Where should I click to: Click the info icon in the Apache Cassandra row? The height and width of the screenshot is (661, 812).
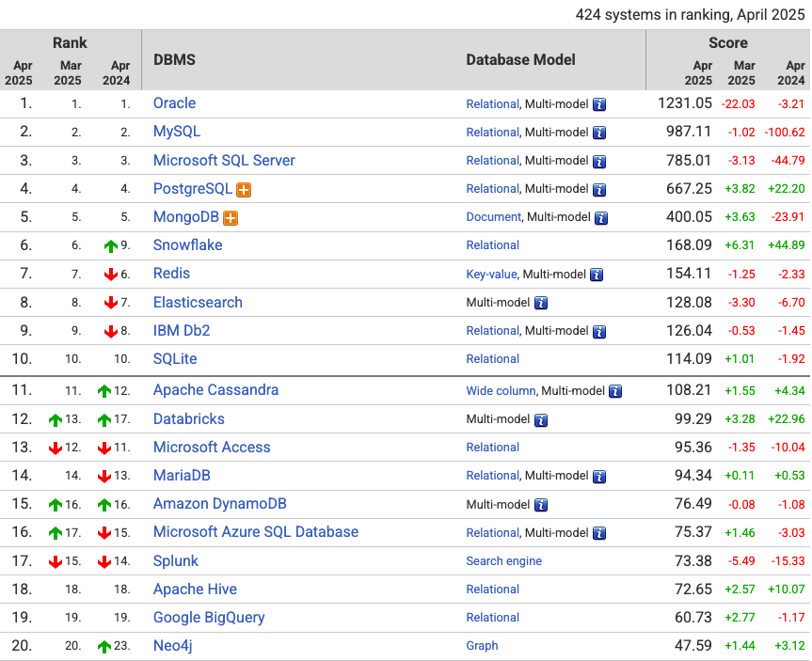pyautogui.click(x=615, y=391)
